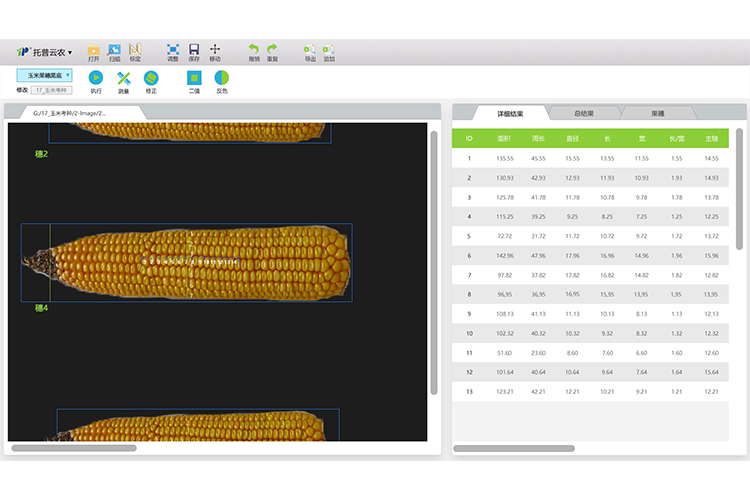Click the 导出 (Export) icon
The width and height of the screenshot is (750, 500).
click(x=310, y=50)
